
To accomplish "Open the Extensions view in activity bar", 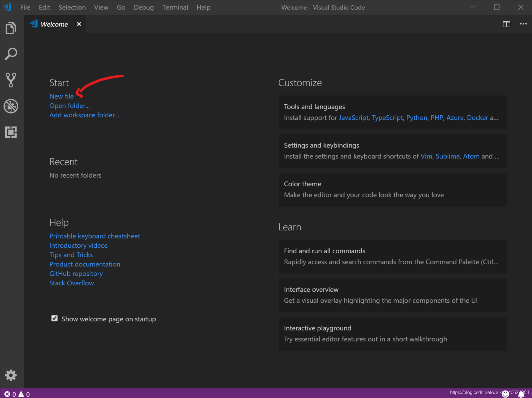I will [11, 132].
